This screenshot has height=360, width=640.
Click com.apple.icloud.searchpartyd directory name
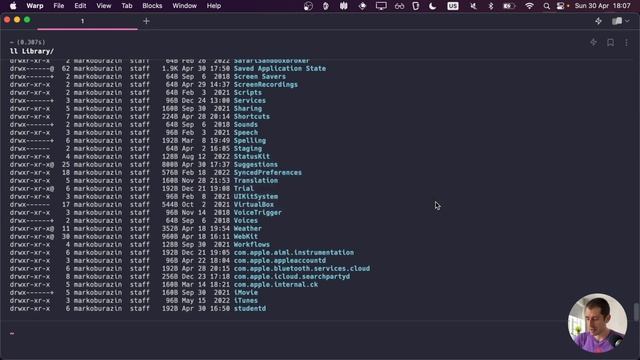pyautogui.click(x=292, y=276)
